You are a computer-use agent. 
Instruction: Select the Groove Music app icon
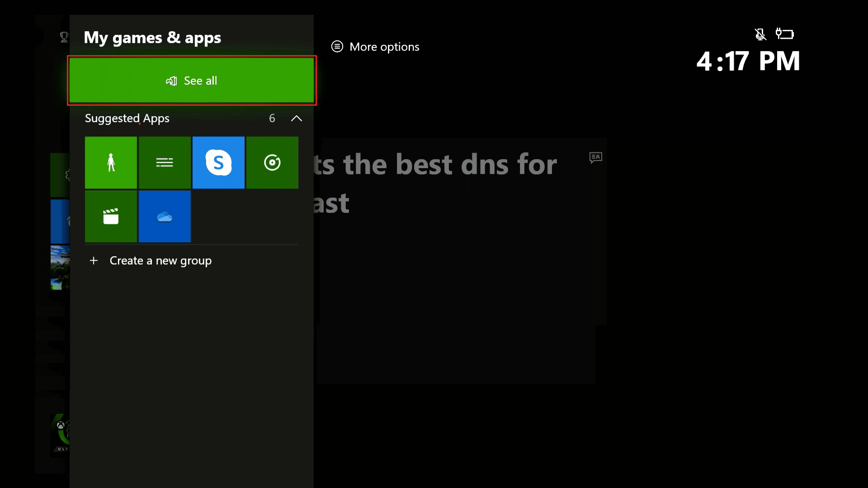273,162
